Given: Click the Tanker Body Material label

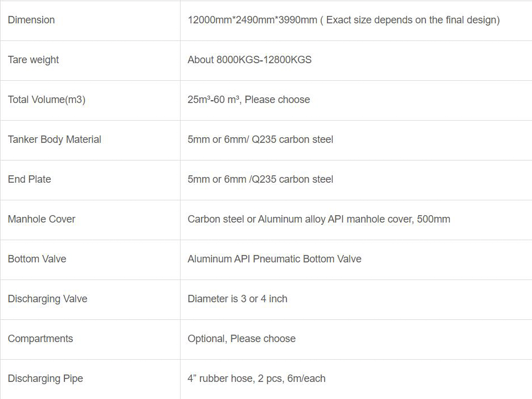Looking at the screenshot, I should [55, 139].
